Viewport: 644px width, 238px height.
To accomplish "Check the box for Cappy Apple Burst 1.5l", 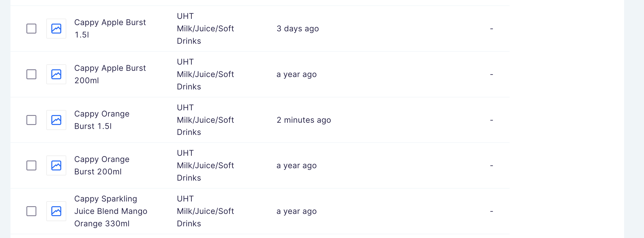I will pos(31,28).
